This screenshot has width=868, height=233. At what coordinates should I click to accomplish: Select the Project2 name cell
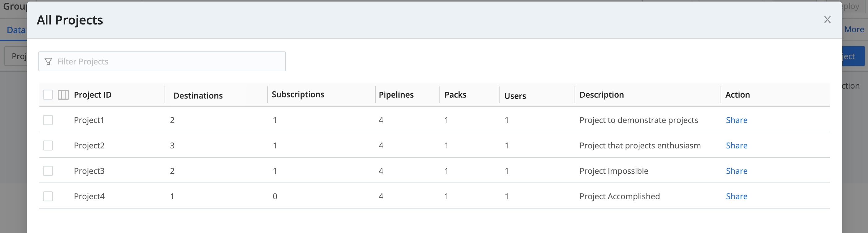pyautogui.click(x=89, y=146)
